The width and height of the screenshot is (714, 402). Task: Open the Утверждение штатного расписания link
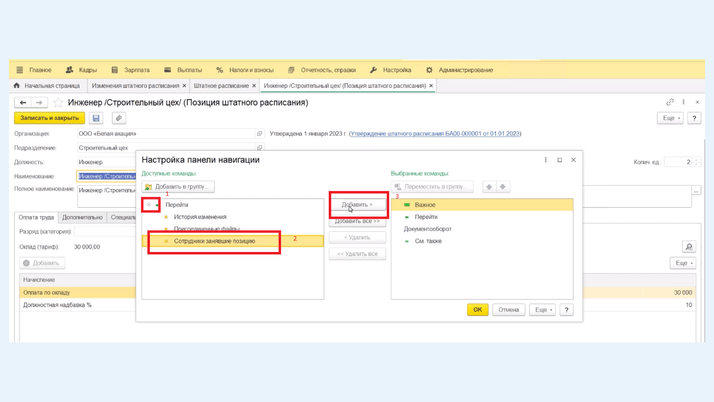pos(435,133)
